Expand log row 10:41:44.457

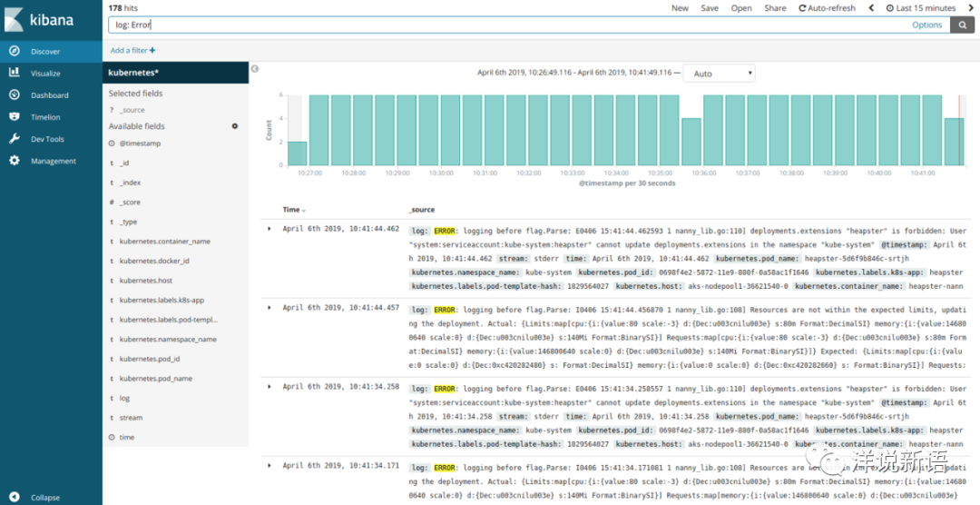pyautogui.click(x=269, y=307)
